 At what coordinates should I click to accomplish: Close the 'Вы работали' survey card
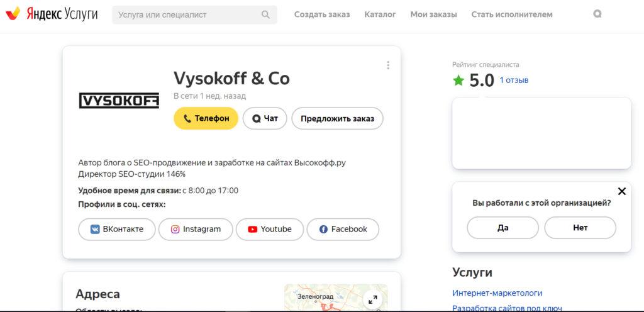click(x=621, y=191)
